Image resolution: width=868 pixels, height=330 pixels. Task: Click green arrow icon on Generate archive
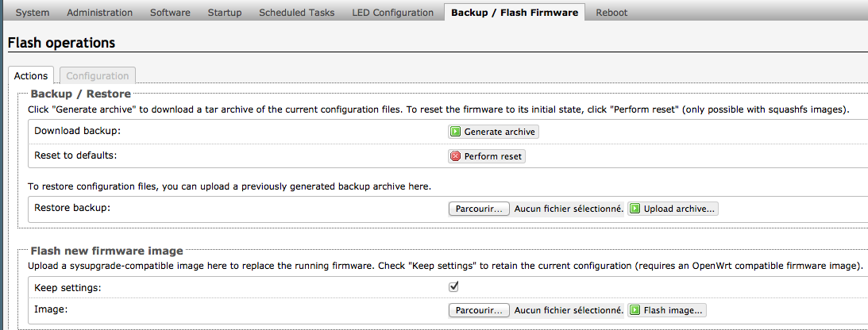(455, 132)
